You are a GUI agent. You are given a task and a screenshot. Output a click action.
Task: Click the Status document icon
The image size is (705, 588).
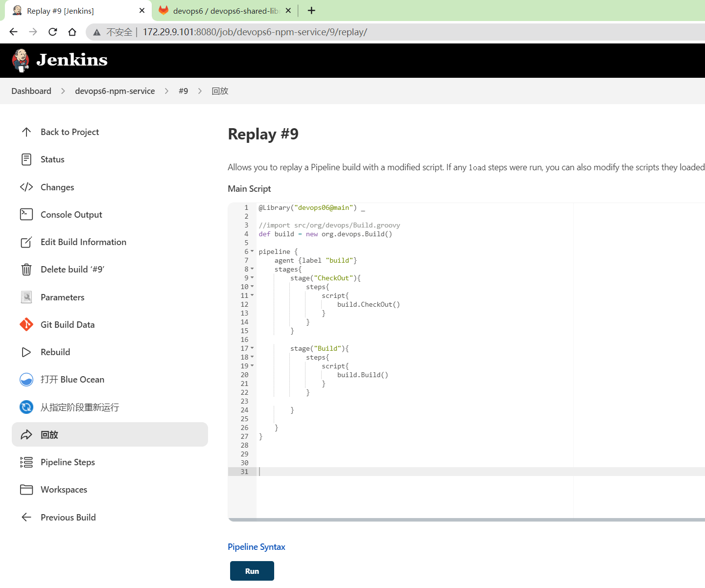(x=26, y=159)
